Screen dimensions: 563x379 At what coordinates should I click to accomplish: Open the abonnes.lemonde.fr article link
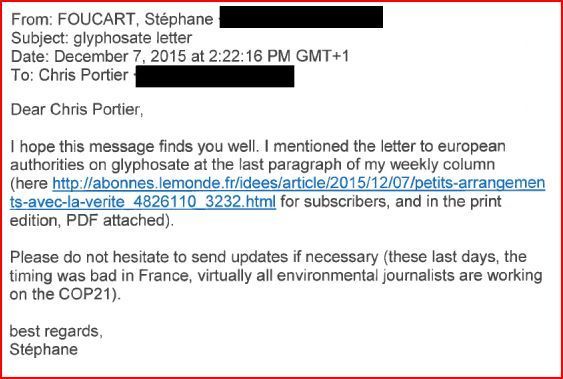[299, 184]
